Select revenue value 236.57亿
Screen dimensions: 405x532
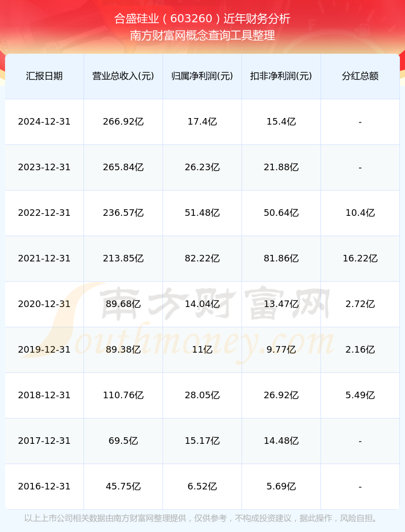tap(124, 213)
